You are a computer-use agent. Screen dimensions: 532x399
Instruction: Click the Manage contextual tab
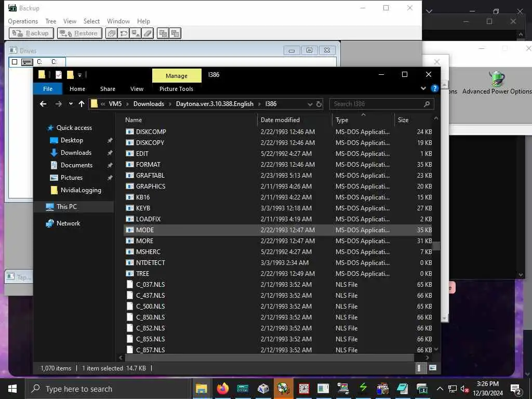(x=177, y=76)
